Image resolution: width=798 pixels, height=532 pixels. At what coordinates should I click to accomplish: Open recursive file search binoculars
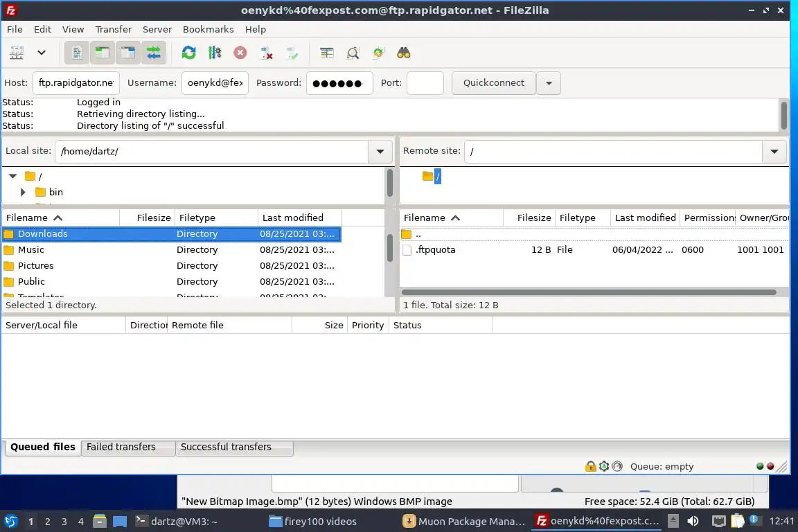point(404,53)
